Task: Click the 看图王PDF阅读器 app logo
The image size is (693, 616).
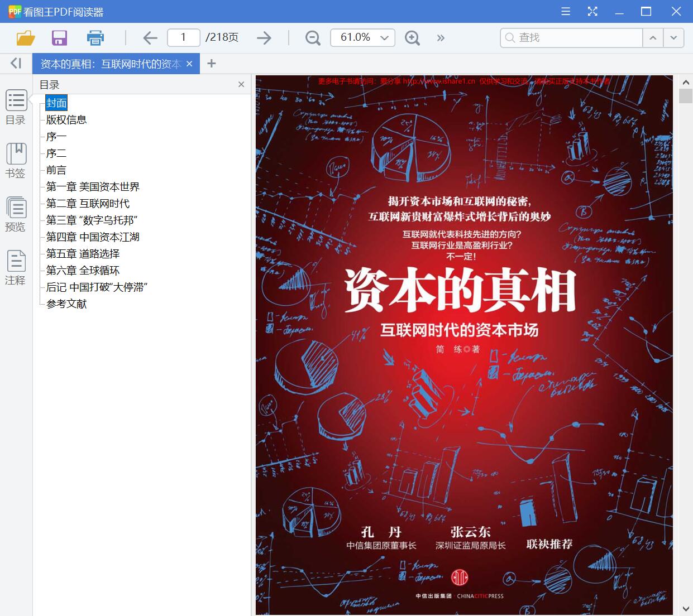Action: (x=15, y=12)
